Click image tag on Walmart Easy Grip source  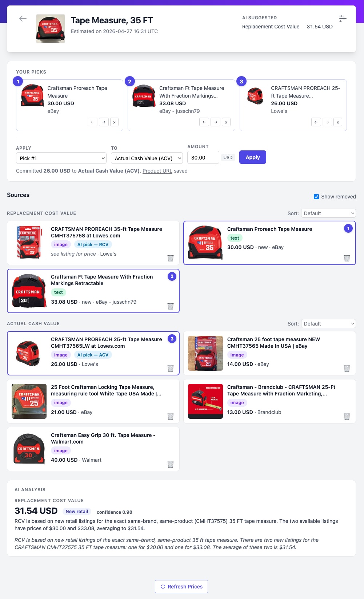61,451
